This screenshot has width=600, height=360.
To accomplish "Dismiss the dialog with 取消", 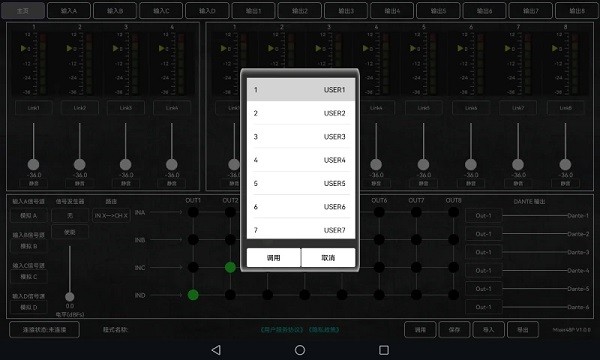I will click(328, 257).
